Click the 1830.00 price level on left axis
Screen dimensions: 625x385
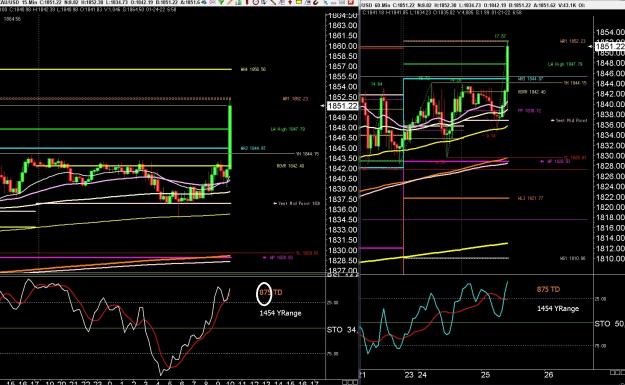(x=343, y=250)
